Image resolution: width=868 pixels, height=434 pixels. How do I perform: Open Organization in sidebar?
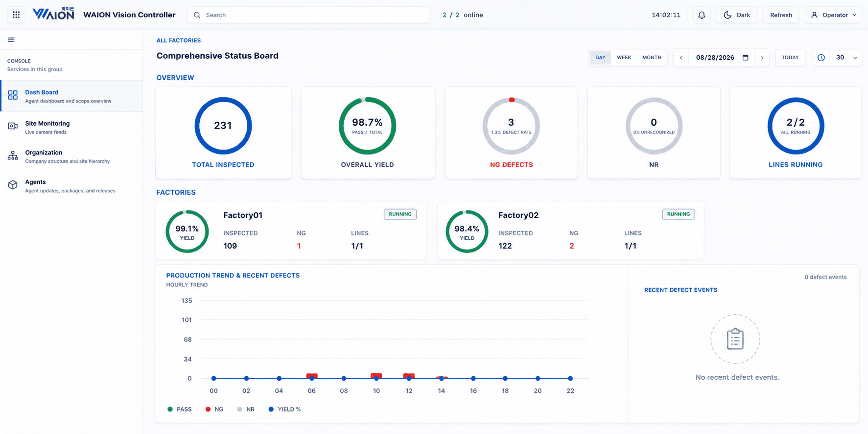(71, 156)
